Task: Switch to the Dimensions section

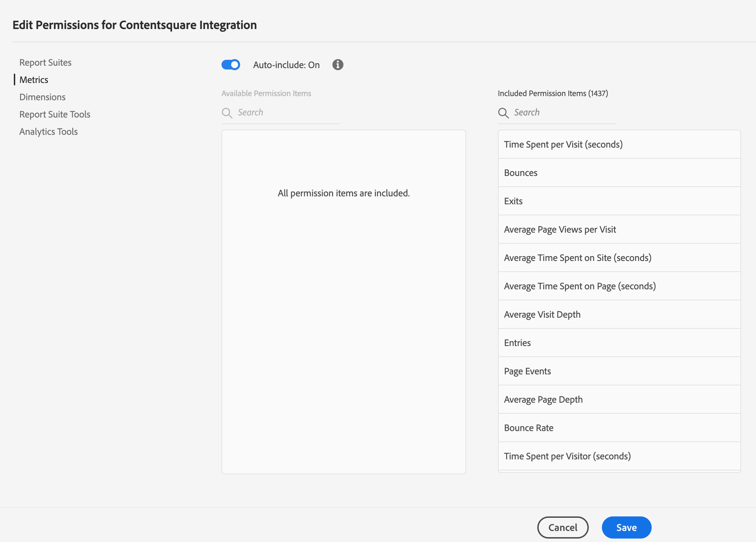Action: pyautogui.click(x=42, y=97)
